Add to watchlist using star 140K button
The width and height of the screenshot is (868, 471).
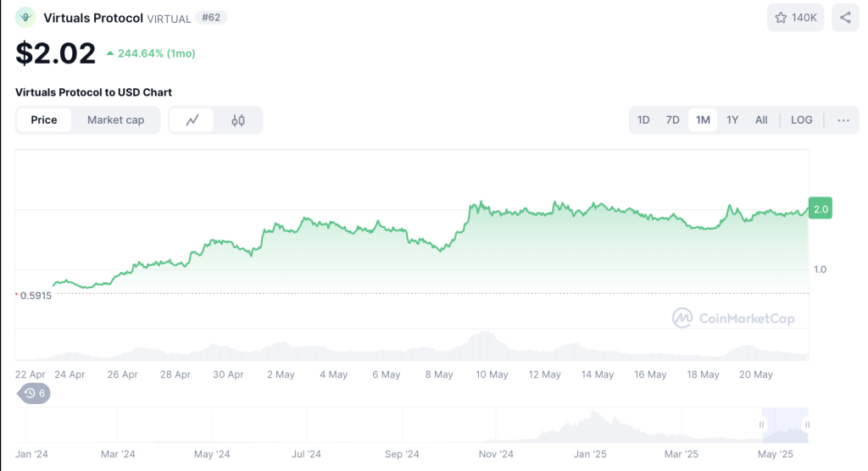click(795, 18)
